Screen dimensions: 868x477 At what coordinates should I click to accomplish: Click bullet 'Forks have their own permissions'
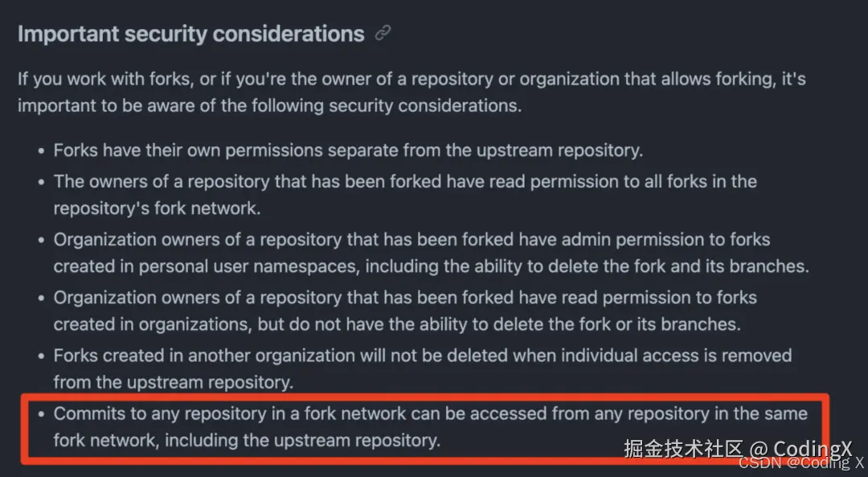[x=348, y=150]
